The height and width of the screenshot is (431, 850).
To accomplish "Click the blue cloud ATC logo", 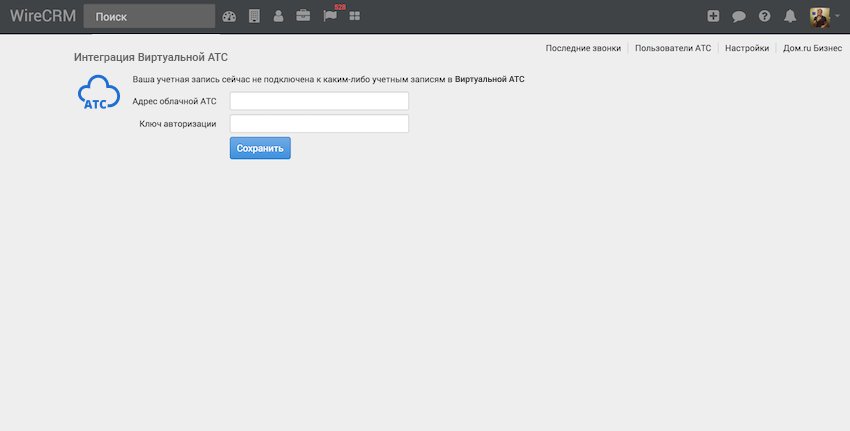I will 98,94.
